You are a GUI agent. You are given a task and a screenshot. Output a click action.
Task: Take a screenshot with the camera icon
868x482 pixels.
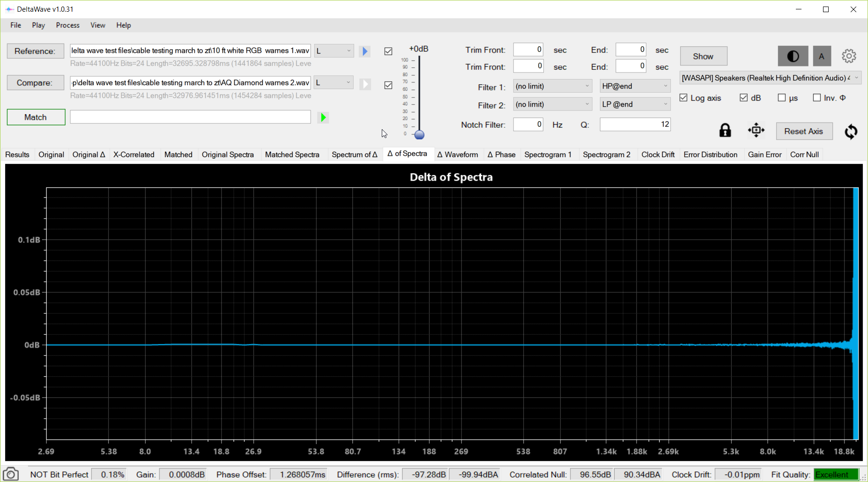[x=11, y=474]
